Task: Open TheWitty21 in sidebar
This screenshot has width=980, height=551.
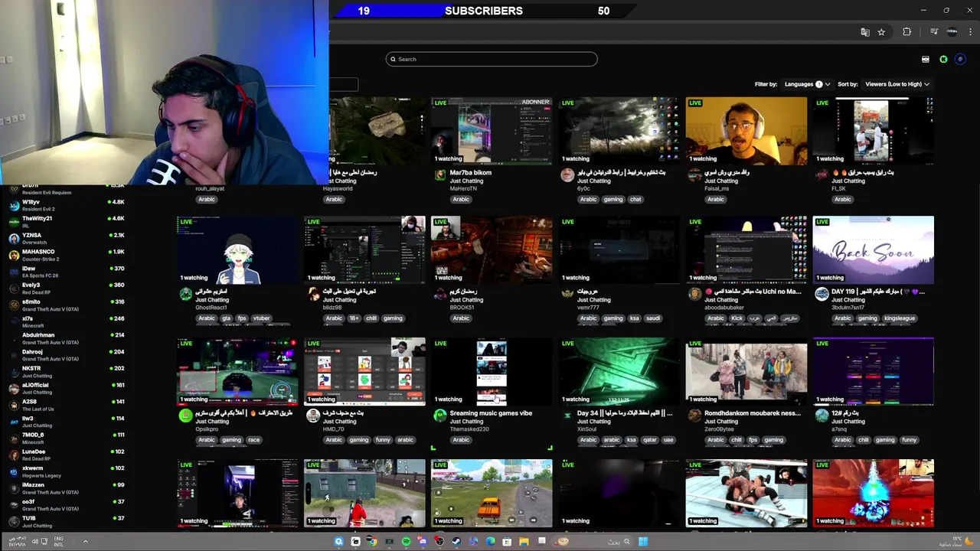Action: 67,222
